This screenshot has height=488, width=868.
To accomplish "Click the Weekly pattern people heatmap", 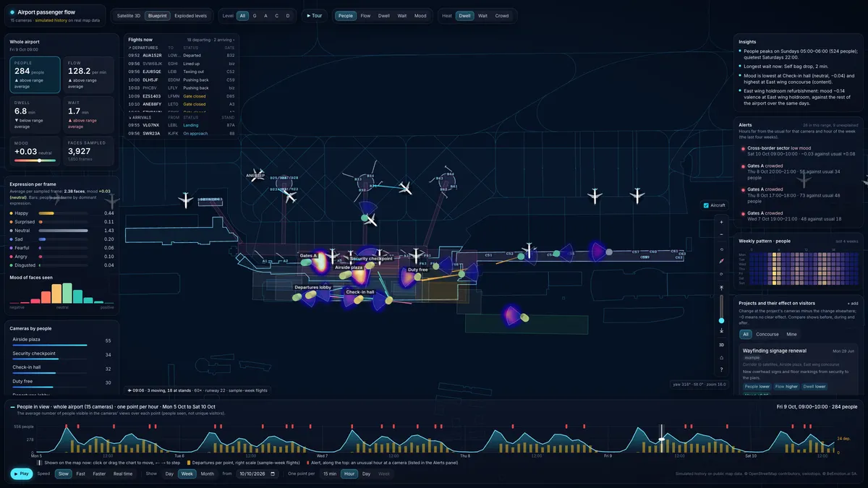I will tap(803, 268).
